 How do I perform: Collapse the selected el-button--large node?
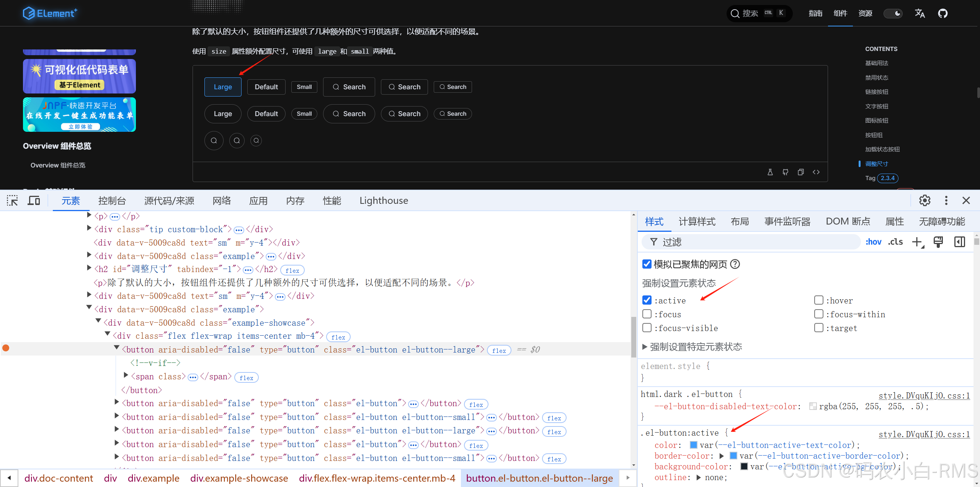[x=117, y=348]
